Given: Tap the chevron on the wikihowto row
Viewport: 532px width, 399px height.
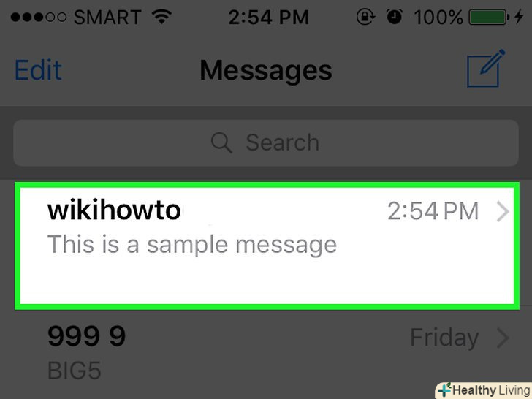Looking at the screenshot, I should pyautogui.click(x=503, y=211).
